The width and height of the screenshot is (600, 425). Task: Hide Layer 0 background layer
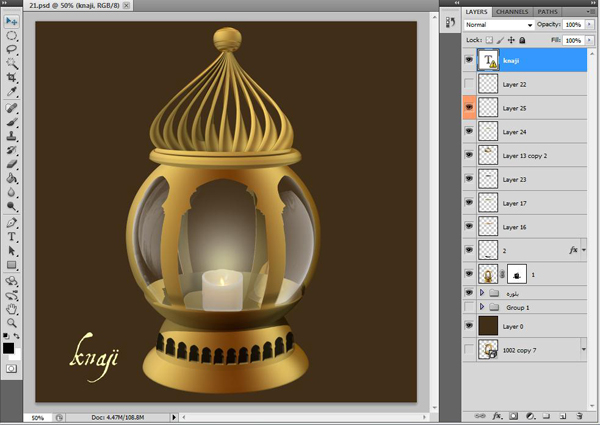(x=471, y=326)
